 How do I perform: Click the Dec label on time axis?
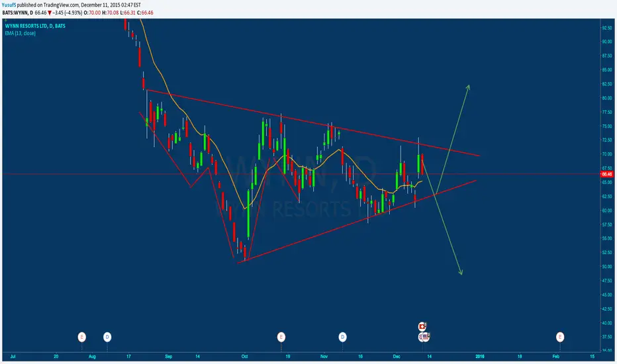pos(397,357)
